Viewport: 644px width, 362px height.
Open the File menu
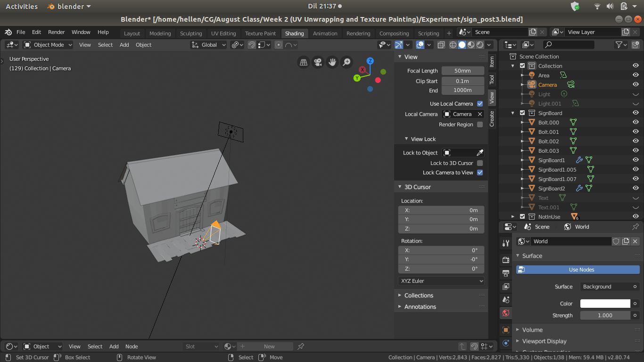pyautogui.click(x=21, y=32)
